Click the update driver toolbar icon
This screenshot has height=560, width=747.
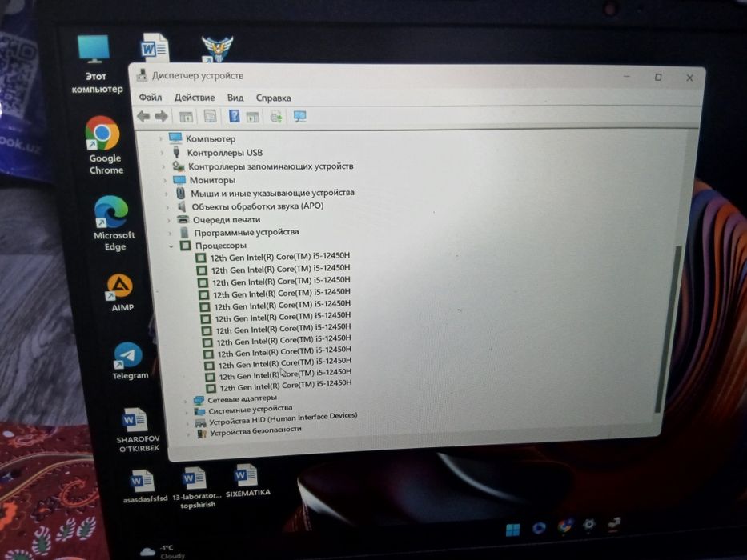point(276,117)
